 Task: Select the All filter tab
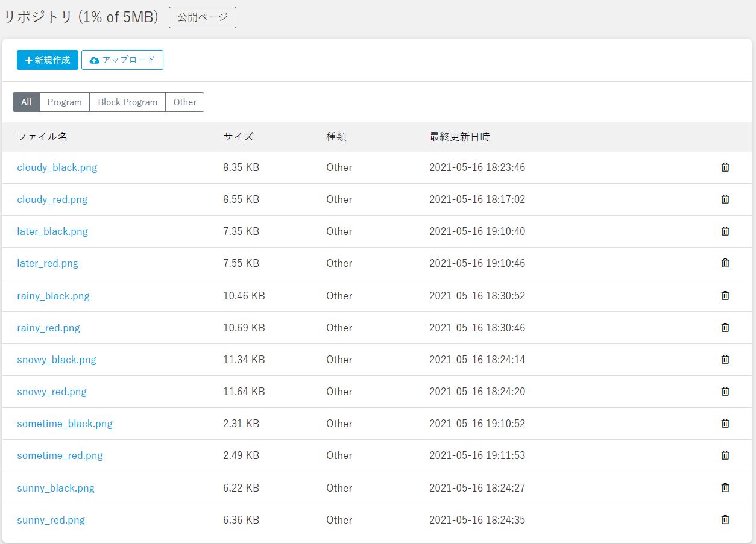(x=26, y=102)
